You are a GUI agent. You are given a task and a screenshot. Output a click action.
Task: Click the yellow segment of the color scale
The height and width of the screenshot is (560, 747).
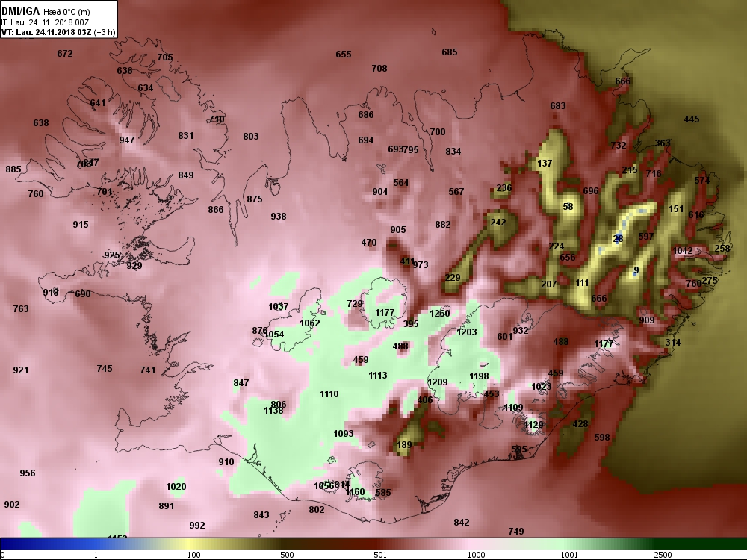pos(190,544)
